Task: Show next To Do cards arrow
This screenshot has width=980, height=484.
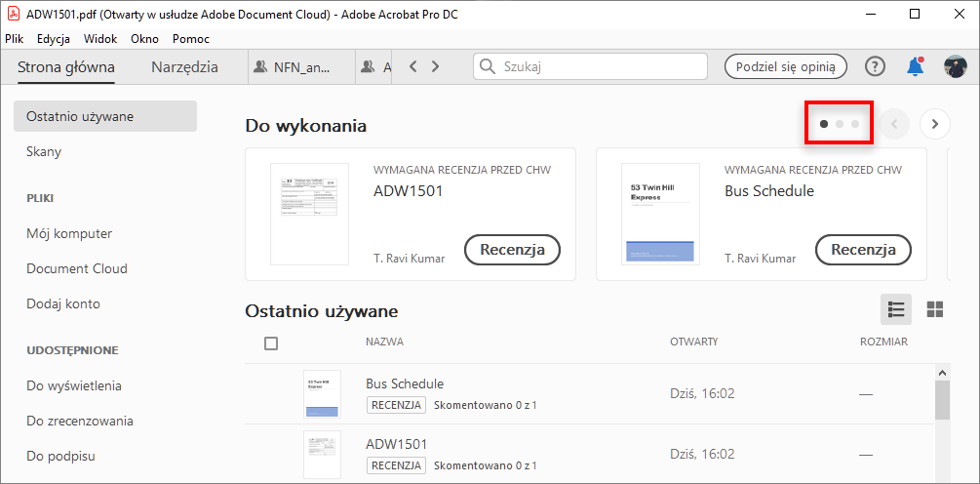Action: click(x=935, y=124)
